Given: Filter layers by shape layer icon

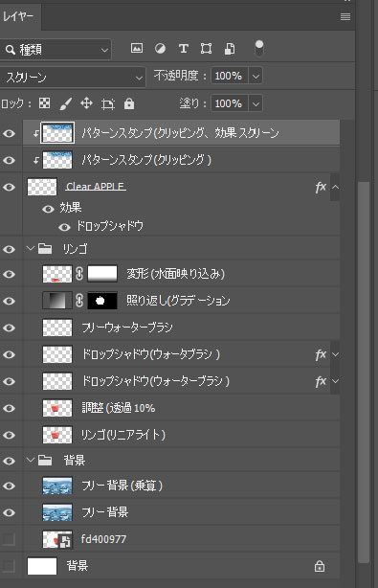Looking at the screenshot, I should point(206,49).
